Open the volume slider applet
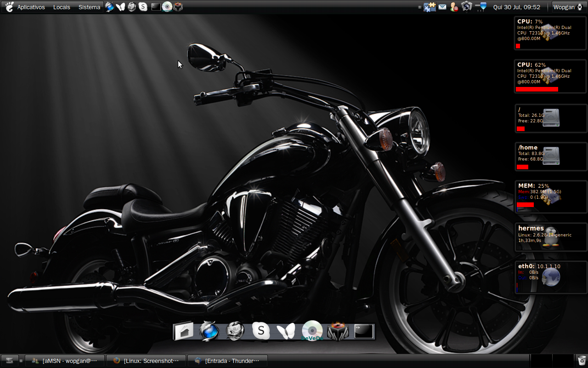 coord(481,7)
